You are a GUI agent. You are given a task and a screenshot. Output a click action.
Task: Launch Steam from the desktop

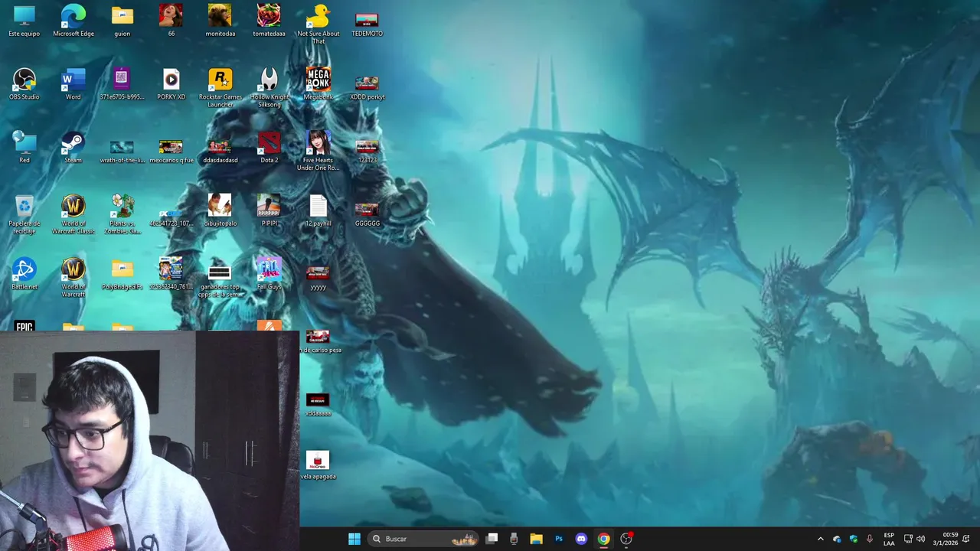(73, 148)
